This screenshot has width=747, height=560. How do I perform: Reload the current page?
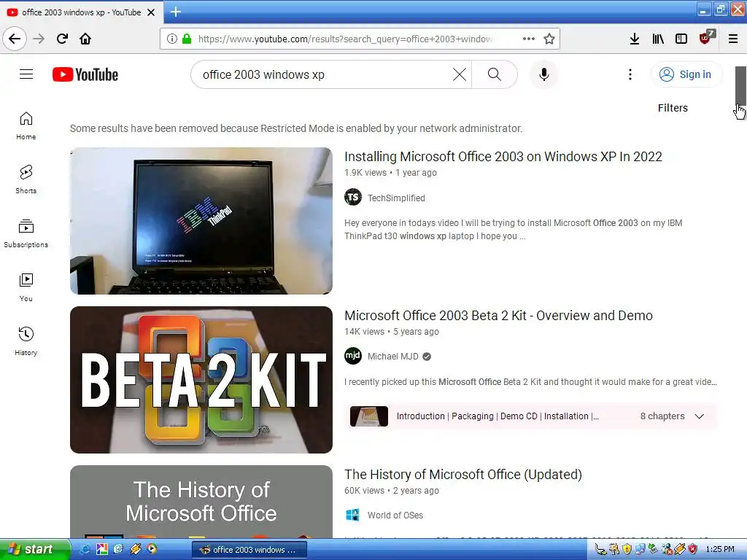pyautogui.click(x=62, y=39)
